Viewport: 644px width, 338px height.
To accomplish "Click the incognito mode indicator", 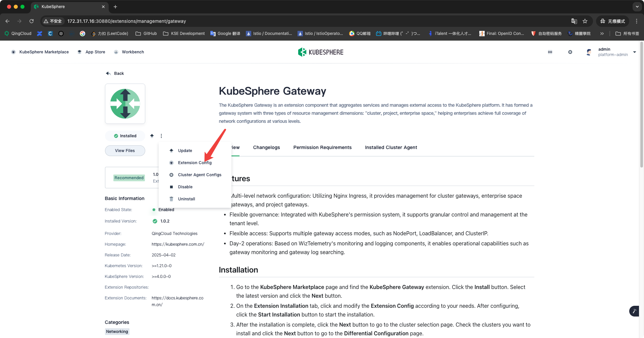I will pos(613,21).
